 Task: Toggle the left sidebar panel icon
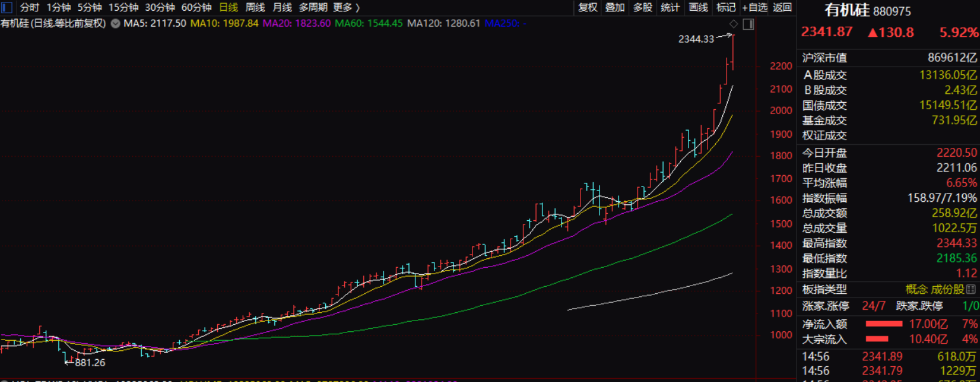(x=8, y=8)
